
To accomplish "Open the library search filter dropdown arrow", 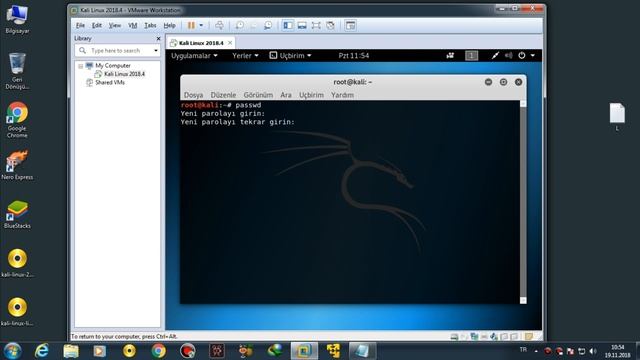I will (156, 51).
